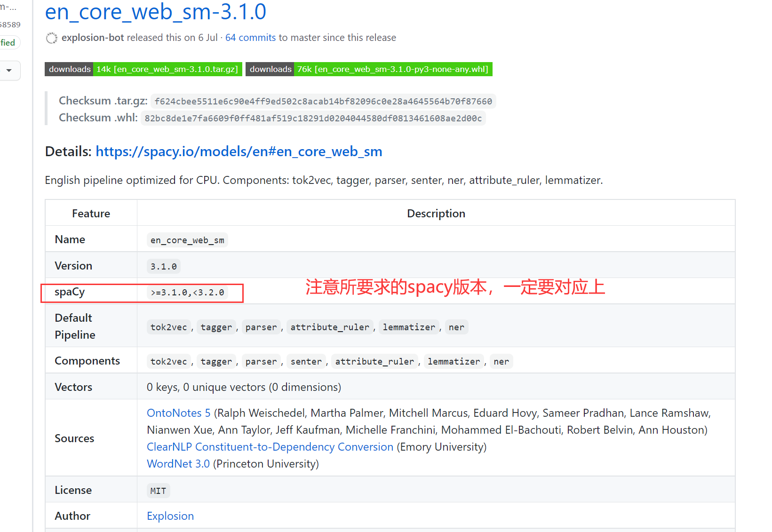
Task: Click lemmatizer tag in Components row
Action: tap(454, 362)
